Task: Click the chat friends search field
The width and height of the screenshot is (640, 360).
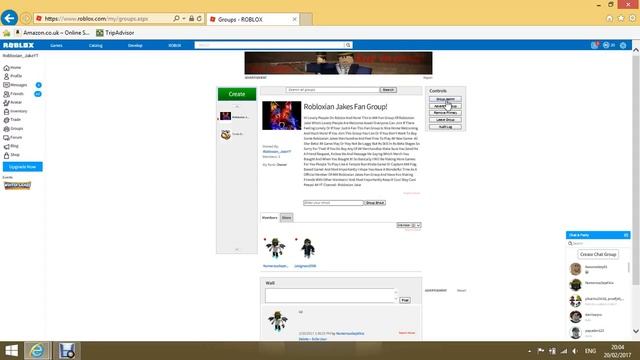Action: click(598, 243)
